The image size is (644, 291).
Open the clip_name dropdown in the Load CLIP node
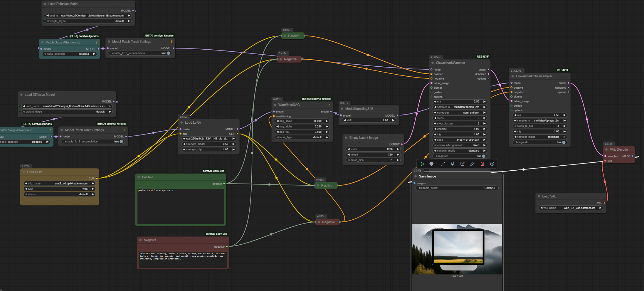pyautogui.click(x=60, y=183)
